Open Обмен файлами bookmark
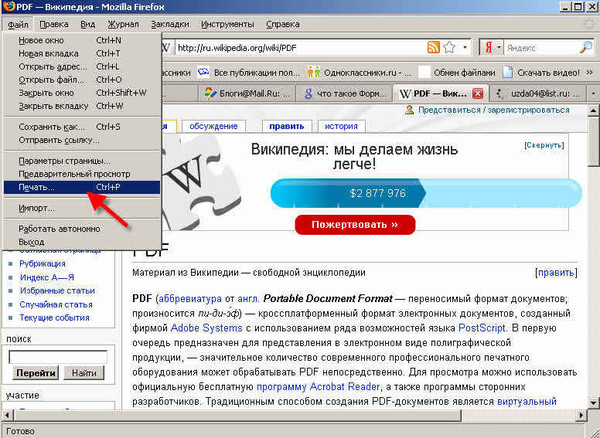The image size is (600, 438). (457, 72)
